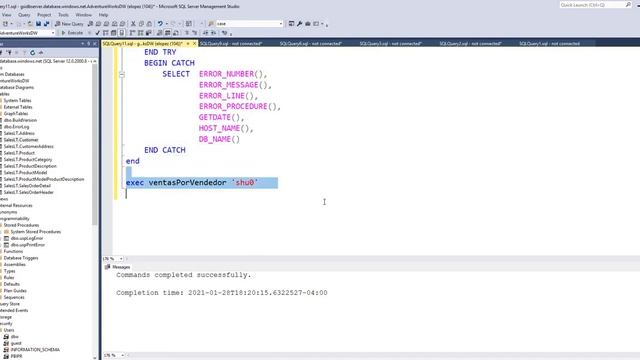Open the Window menu
The width and height of the screenshot is (640, 360).
84,15
